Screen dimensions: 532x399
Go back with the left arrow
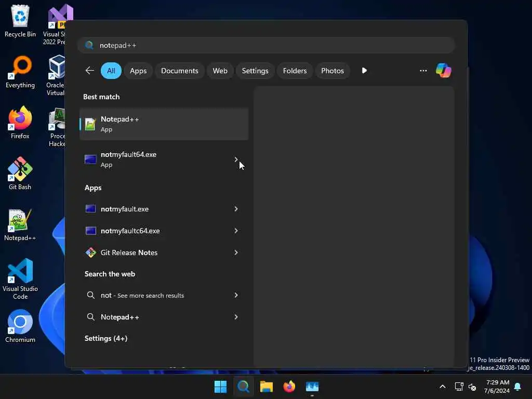[90, 71]
